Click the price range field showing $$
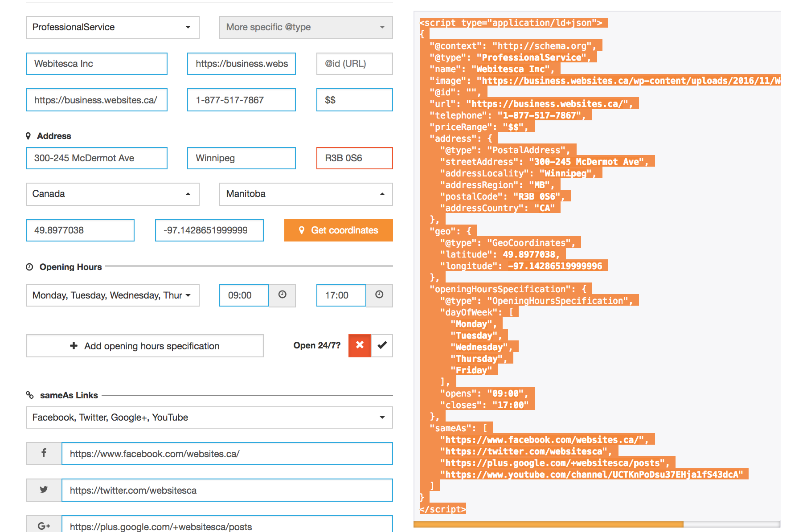The image size is (811, 532). coord(354,100)
